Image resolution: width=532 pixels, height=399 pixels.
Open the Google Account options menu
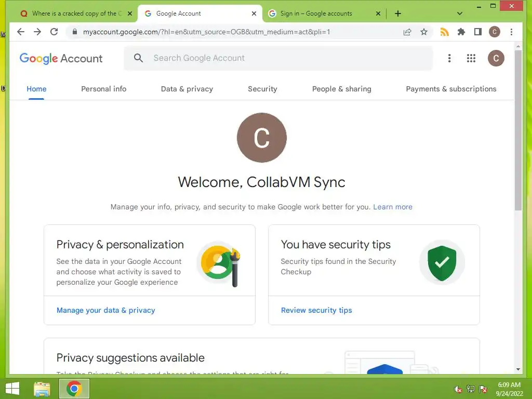click(449, 58)
